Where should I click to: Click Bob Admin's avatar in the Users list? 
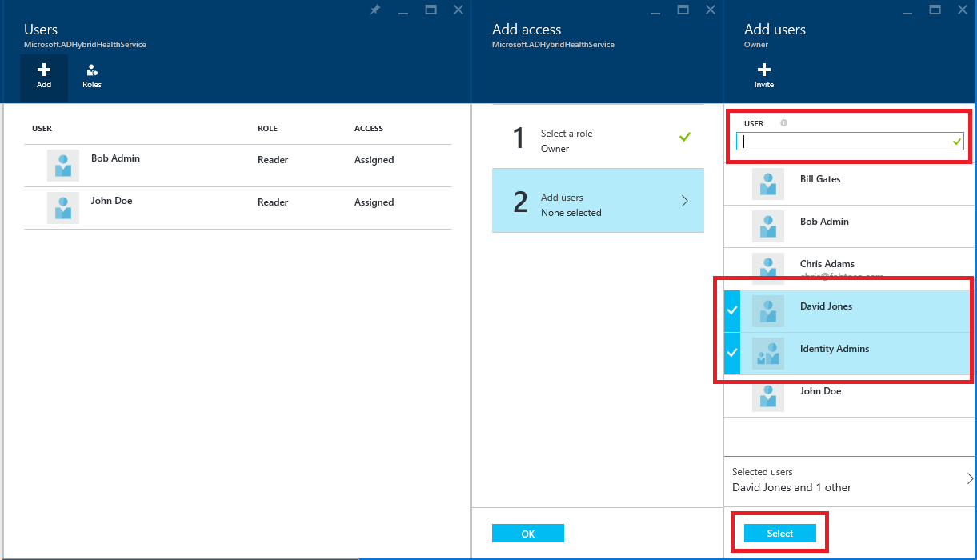click(63, 166)
